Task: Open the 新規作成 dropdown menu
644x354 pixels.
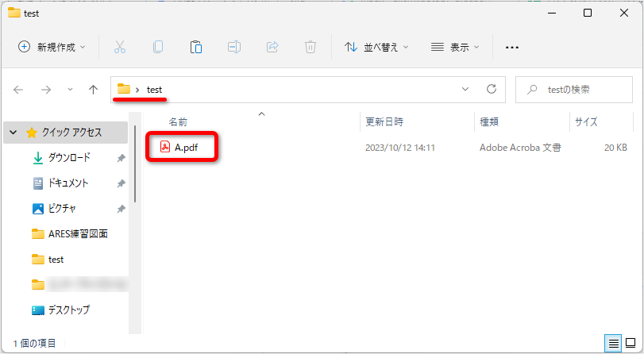Action: point(52,47)
